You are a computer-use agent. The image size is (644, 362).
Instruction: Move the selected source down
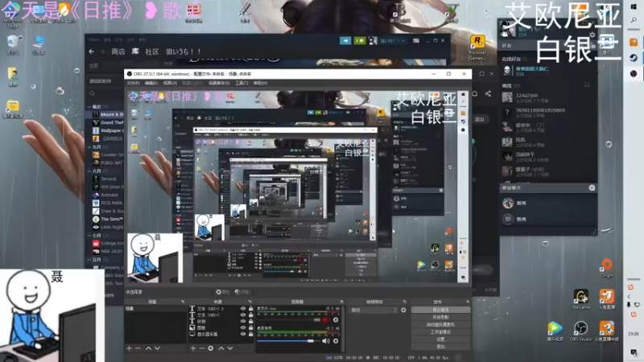coord(230,348)
